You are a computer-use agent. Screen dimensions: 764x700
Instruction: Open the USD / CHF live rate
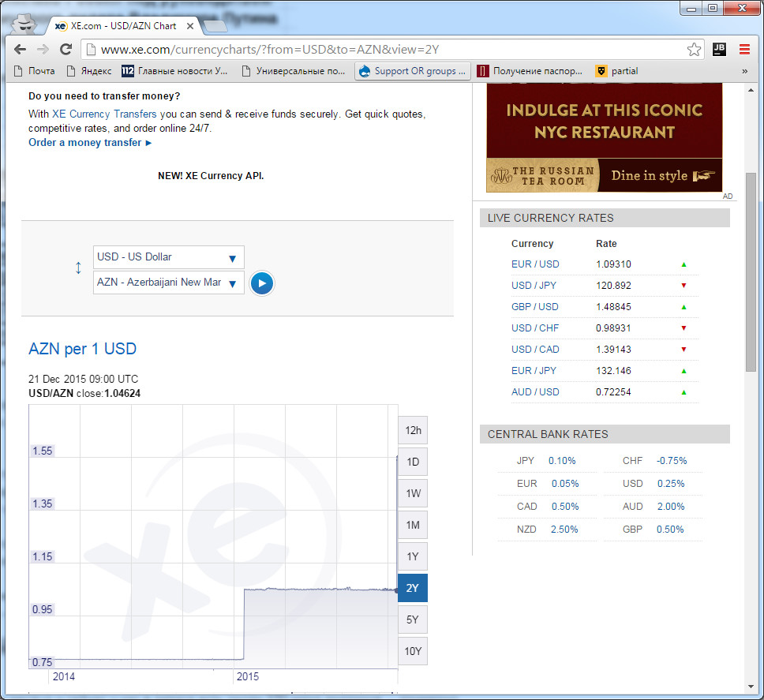coord(535,328)
